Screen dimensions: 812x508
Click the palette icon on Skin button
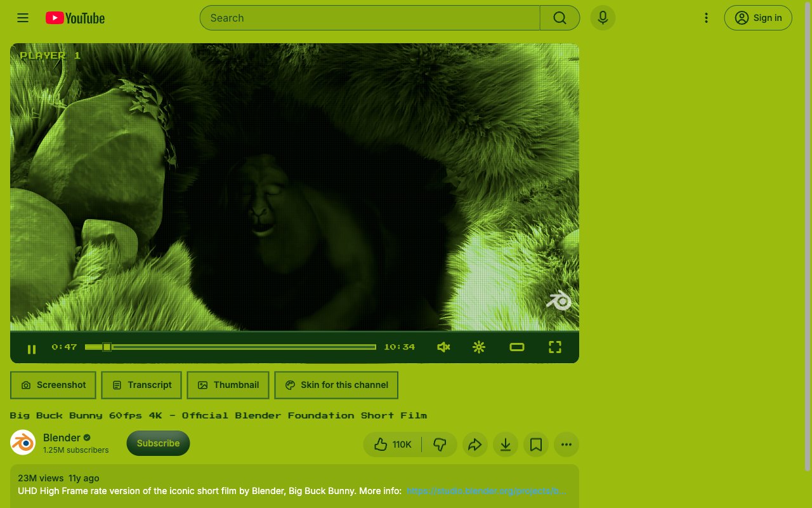coord(291,385)
